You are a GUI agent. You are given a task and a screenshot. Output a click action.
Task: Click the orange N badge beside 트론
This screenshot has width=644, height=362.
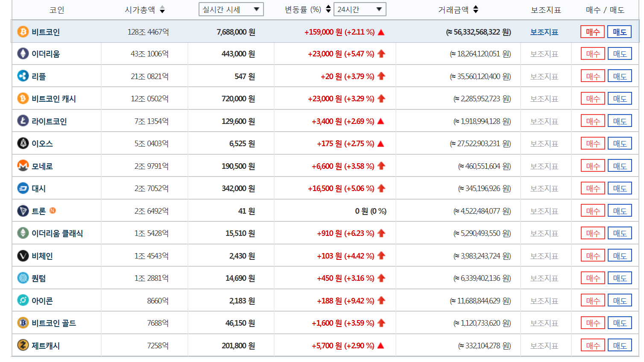(53, 211)
